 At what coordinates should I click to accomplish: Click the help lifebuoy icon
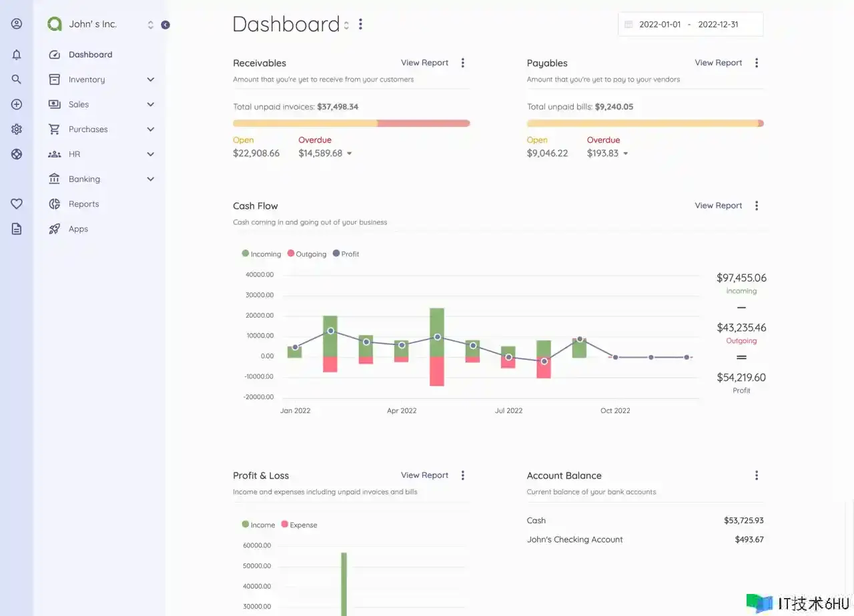[17, 154]
